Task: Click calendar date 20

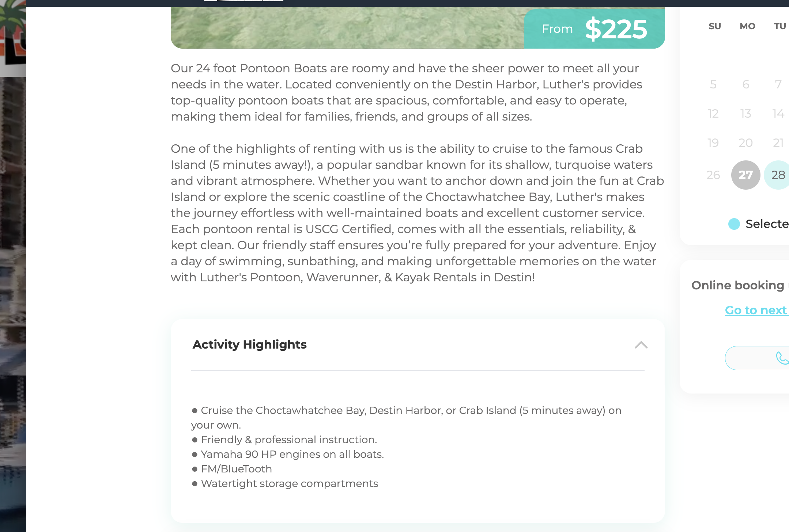Action: click(745, 143)
